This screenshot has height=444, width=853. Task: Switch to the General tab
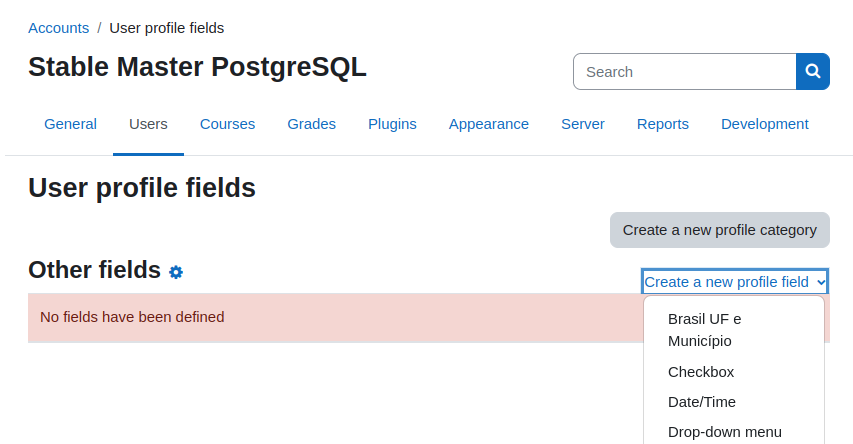pyautogui.click(x=71, y=124)
